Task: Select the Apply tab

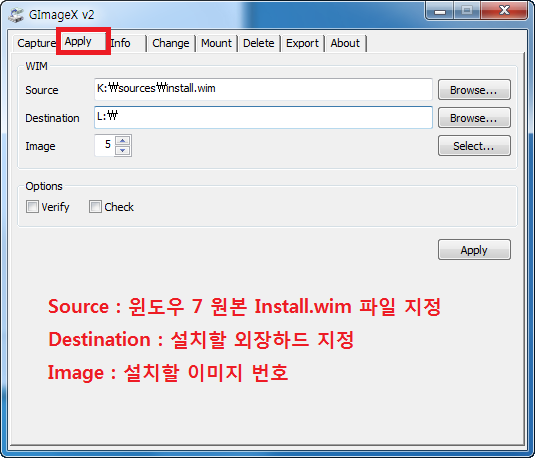Action: click(83, 42)
